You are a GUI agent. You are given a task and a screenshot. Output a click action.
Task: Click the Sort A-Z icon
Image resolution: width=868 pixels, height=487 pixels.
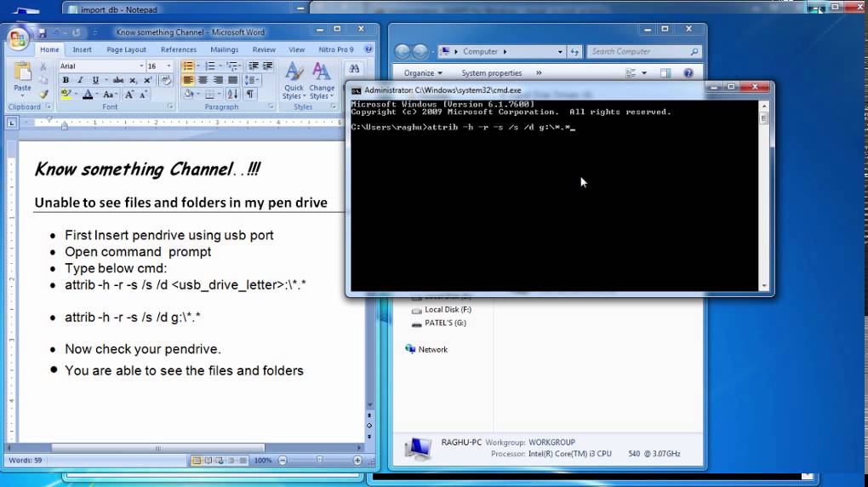tap(232, 95)
